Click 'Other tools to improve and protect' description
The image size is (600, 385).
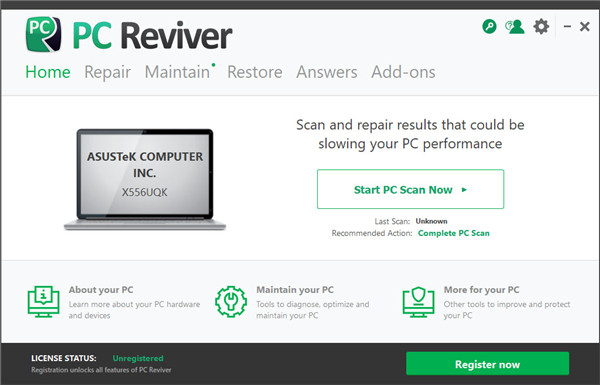point(507,310)
